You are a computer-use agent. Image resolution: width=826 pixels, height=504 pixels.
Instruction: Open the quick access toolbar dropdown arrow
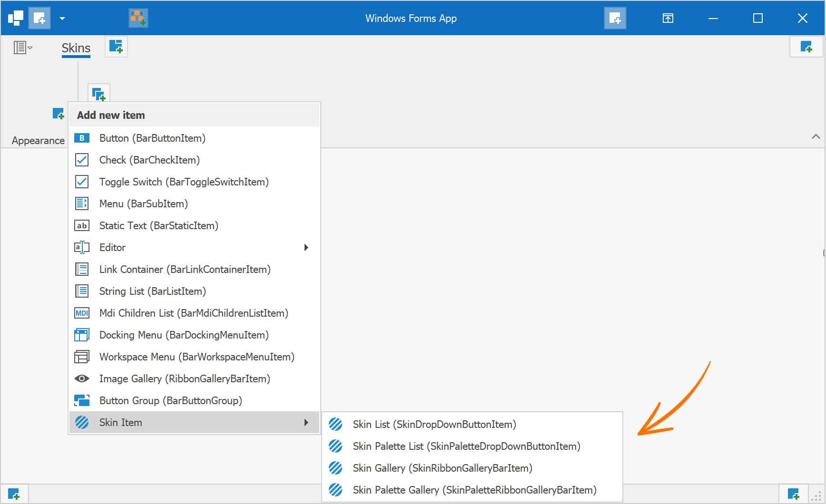click(x=62, y=18)
